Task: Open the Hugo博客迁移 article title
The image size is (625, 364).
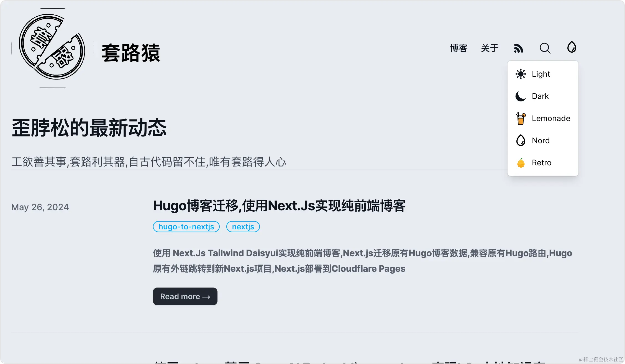Action: click(x=279, y=206)
